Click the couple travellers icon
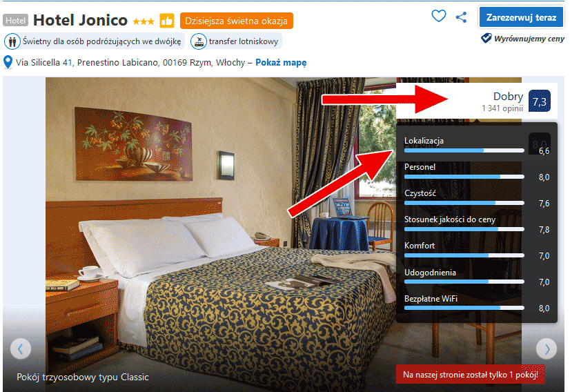The width and height of the screenshot is (570, 392). [12, 41]
